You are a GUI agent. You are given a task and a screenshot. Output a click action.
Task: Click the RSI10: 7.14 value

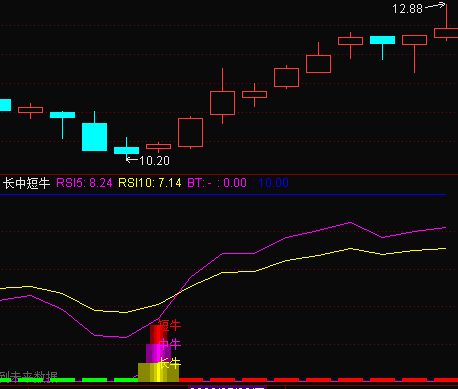click(150, 183)
